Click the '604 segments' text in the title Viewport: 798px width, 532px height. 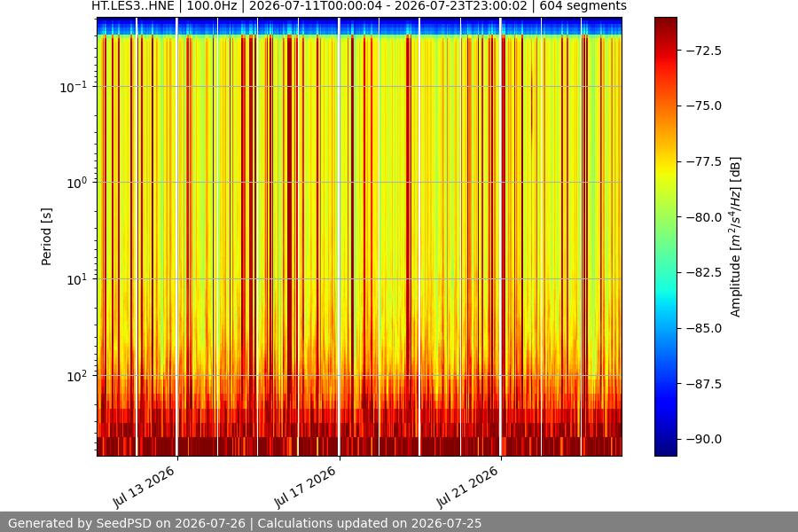(x=583, y=6)
